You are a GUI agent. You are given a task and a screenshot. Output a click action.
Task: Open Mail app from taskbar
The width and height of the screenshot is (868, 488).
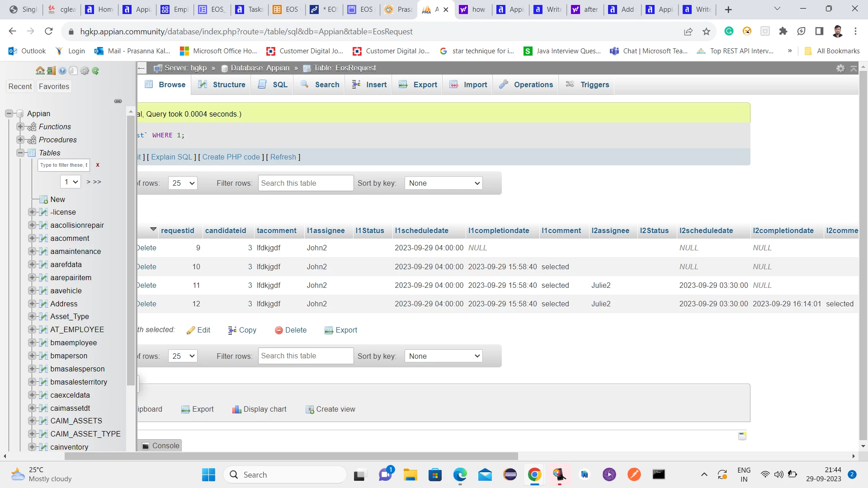click(485, 475)
